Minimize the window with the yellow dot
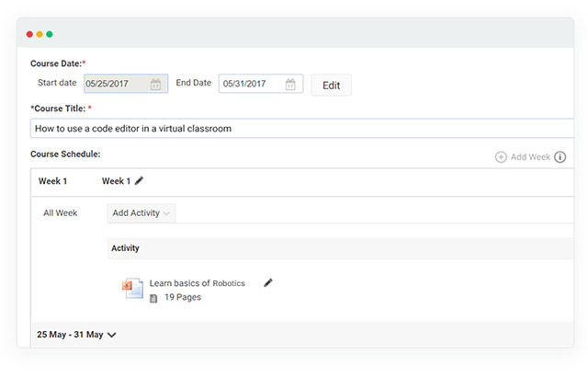 (40, 34)
